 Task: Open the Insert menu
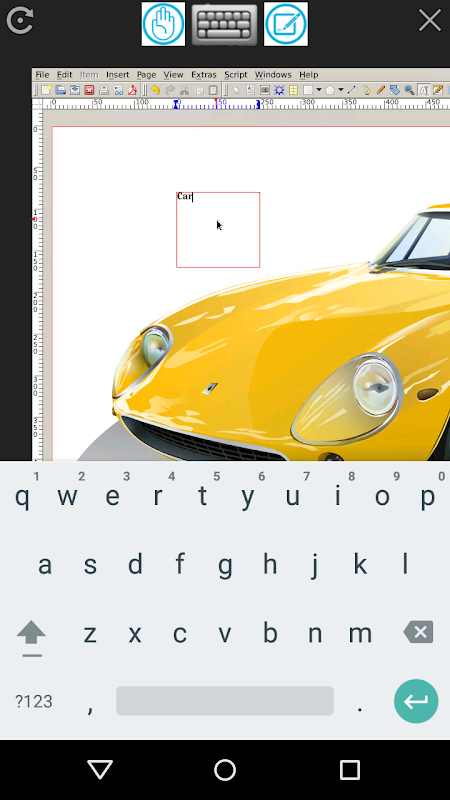click(117, 74)
